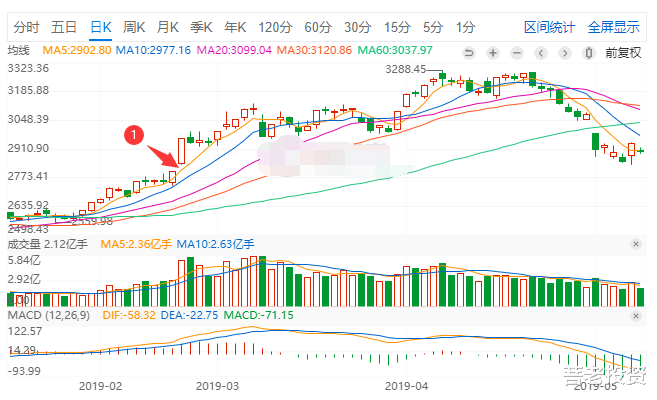Screen dimensions: 657x400
Task: Select the 周K tab
Action: coord(134,27)
